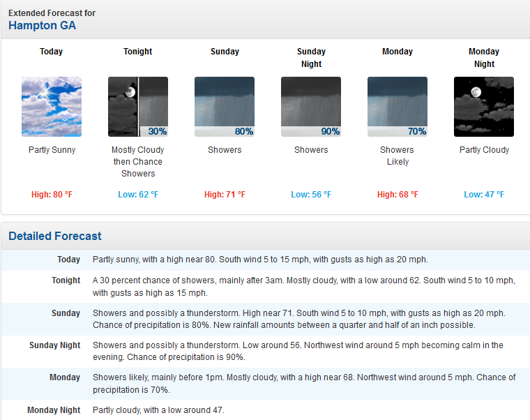Select Sunday's 80% showers icon

pyautogui.click(x=225, y=107)
